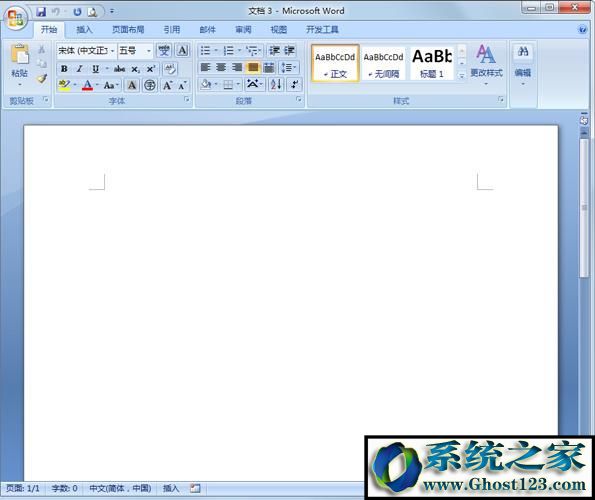Screen dimensions: 595x500
Task: Open the 段落 dialog launcher
Action: tap(299, 99)
